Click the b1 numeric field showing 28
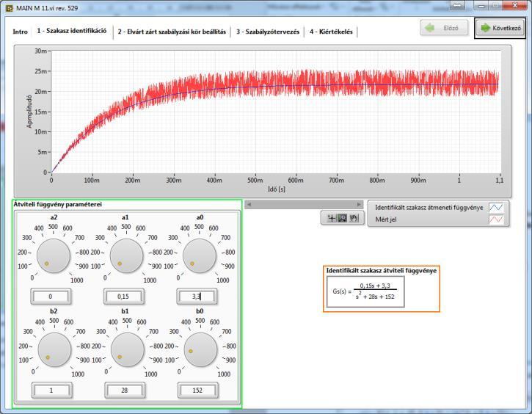 coord(125,391)
